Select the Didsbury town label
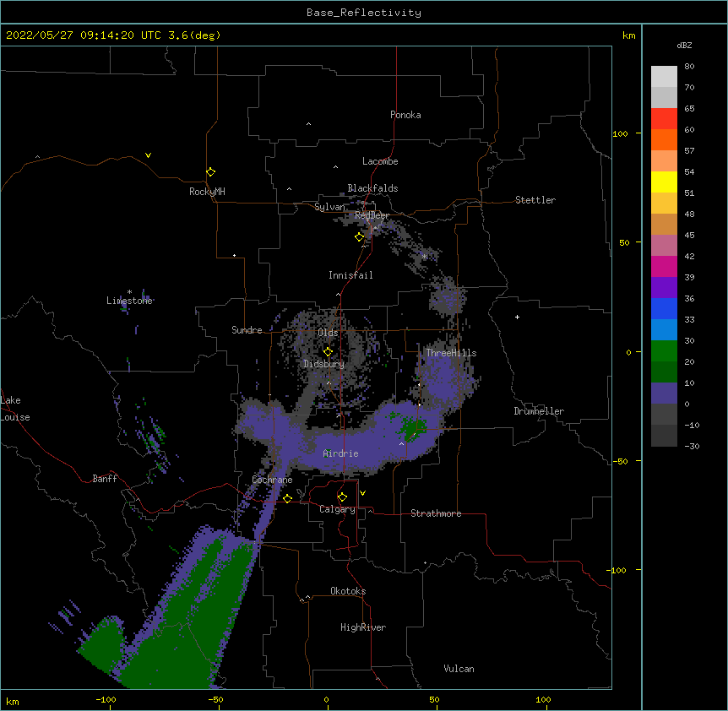The width and height of the screenshot is (728, 711). (324, 364)
